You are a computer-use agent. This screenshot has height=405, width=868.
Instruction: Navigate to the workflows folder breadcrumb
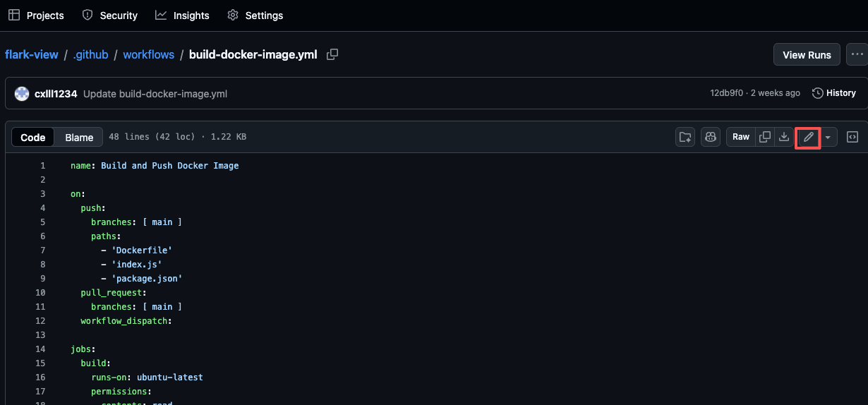[x=148, y=54]
